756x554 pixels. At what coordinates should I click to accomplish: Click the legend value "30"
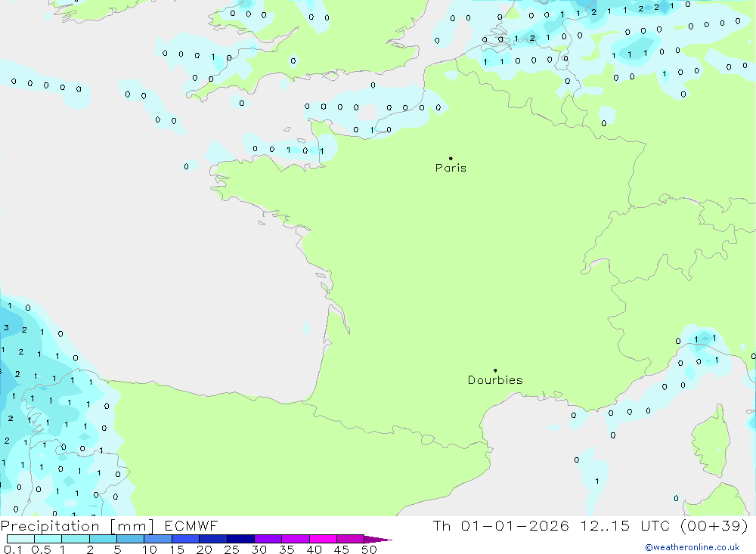point(259,549)
